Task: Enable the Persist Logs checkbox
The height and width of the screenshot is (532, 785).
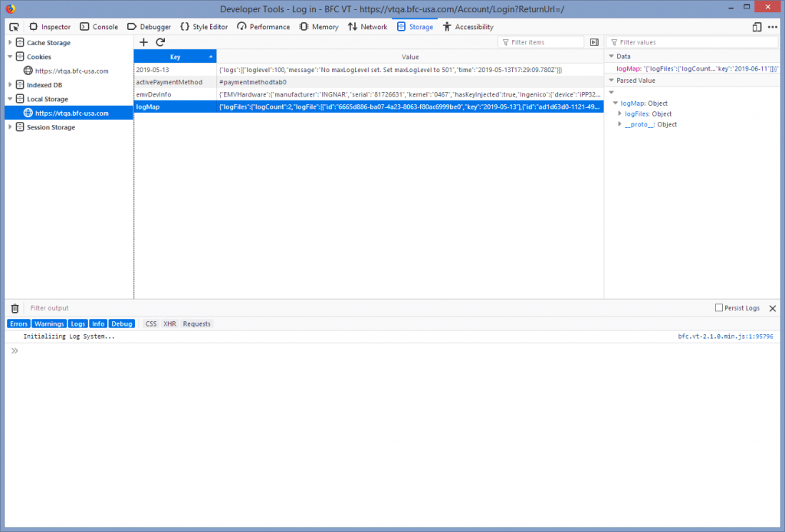Action: coord(719,308)
